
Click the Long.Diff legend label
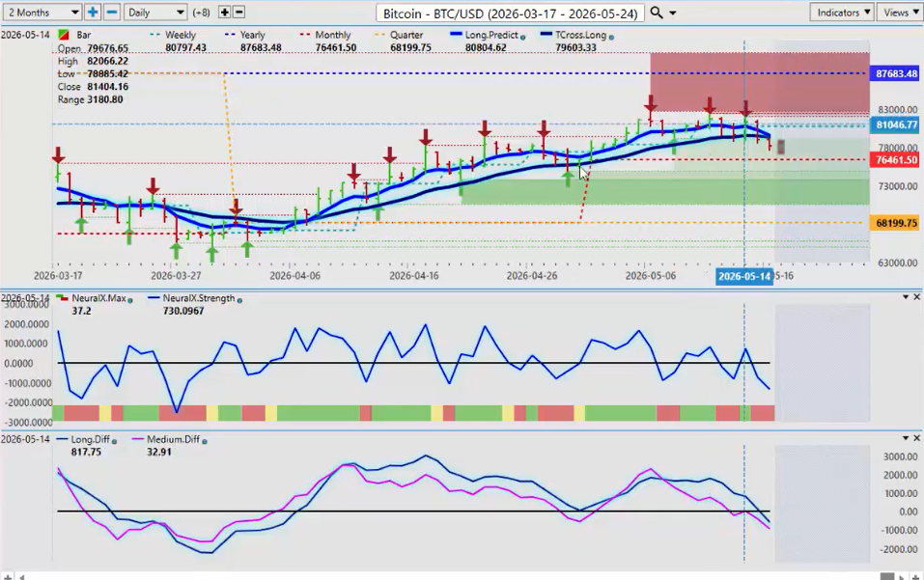pyautogui.click(x=90, y=440)
